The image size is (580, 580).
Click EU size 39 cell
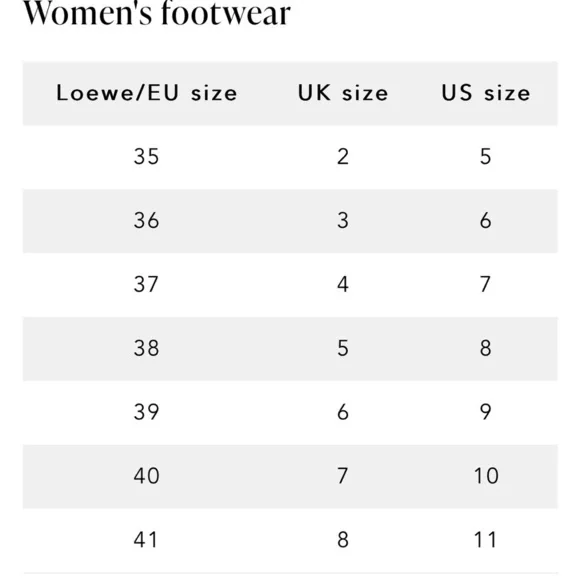(146, 412)
